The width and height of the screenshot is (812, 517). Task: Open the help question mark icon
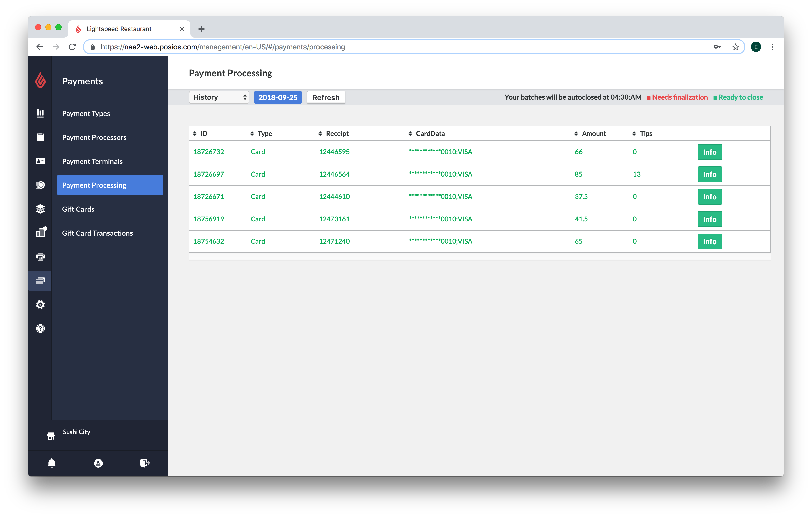[40, 328]
